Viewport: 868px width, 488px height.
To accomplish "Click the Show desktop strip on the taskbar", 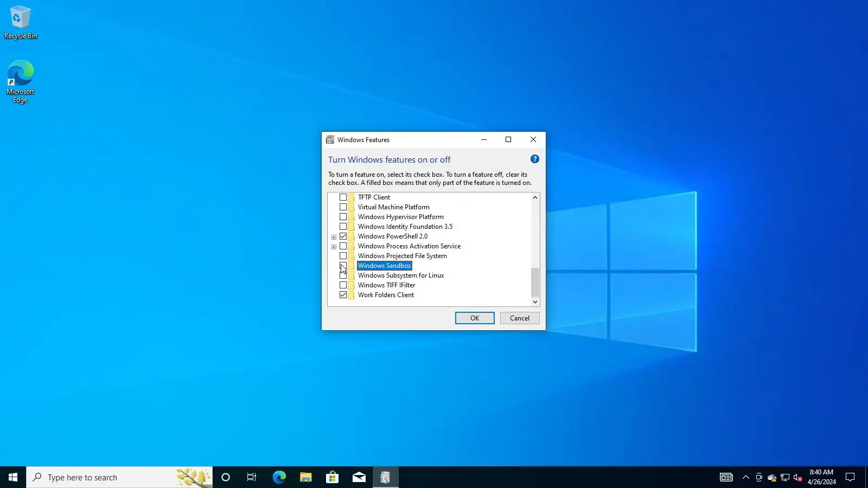I will point(866,477).
